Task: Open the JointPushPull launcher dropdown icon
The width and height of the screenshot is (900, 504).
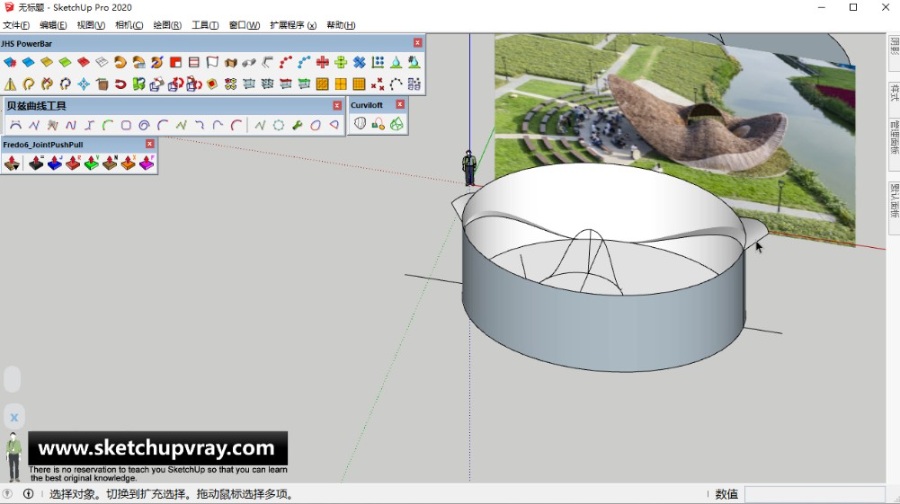Action: [x=12, y=164]
